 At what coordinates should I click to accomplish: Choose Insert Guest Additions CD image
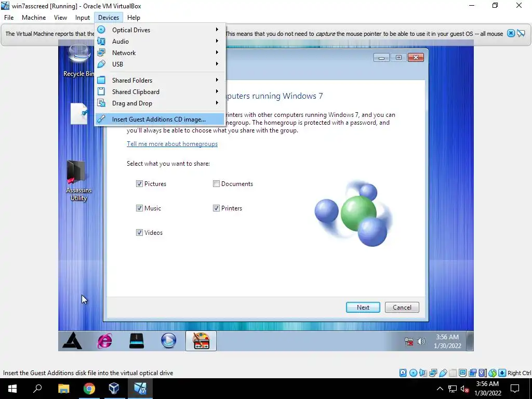(x=160, y=119)
